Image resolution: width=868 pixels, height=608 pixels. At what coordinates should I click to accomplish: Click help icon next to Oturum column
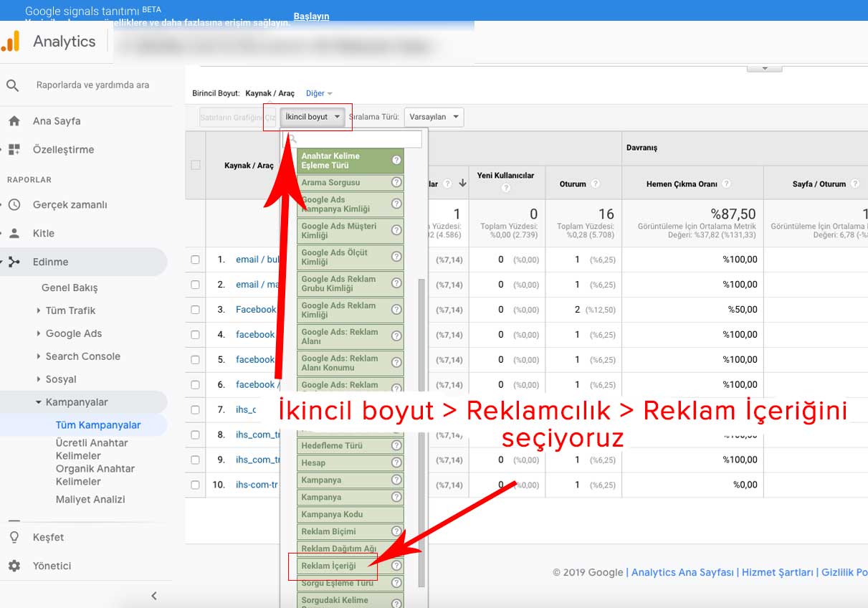click(596, 184)
